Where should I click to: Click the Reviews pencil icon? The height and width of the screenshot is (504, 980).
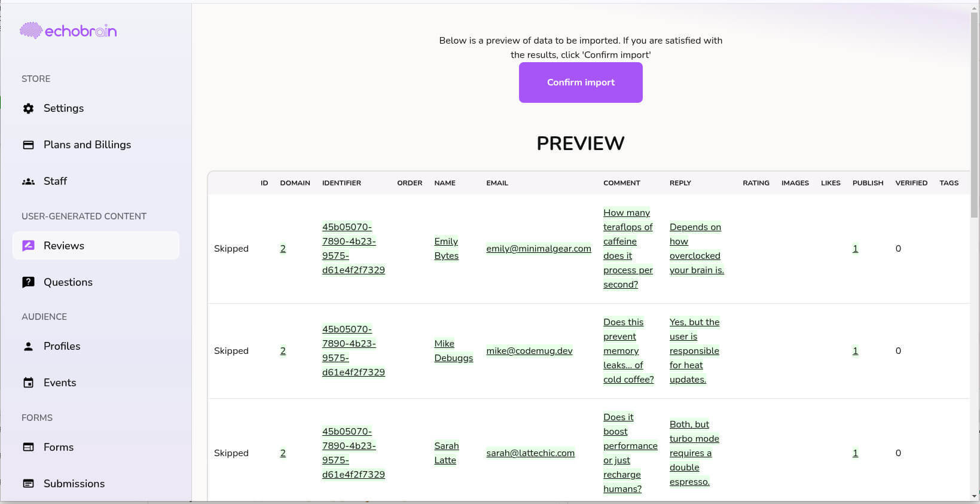(28, 246)
